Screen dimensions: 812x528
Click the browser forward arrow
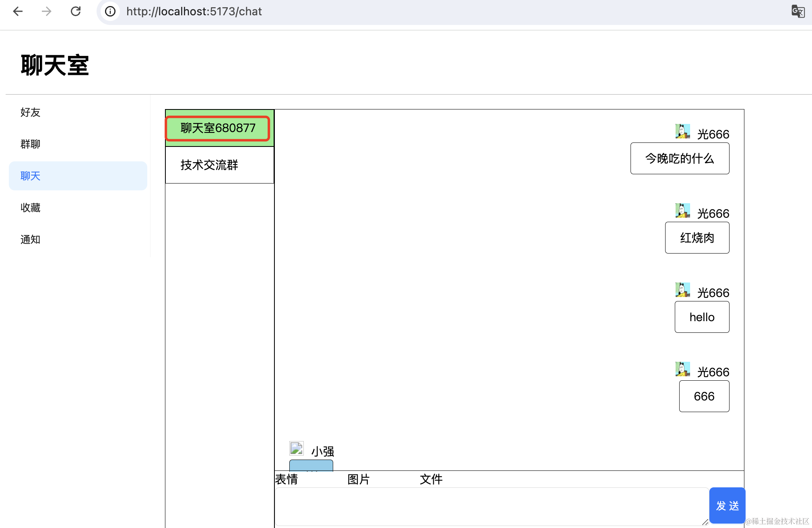point(47,11)
